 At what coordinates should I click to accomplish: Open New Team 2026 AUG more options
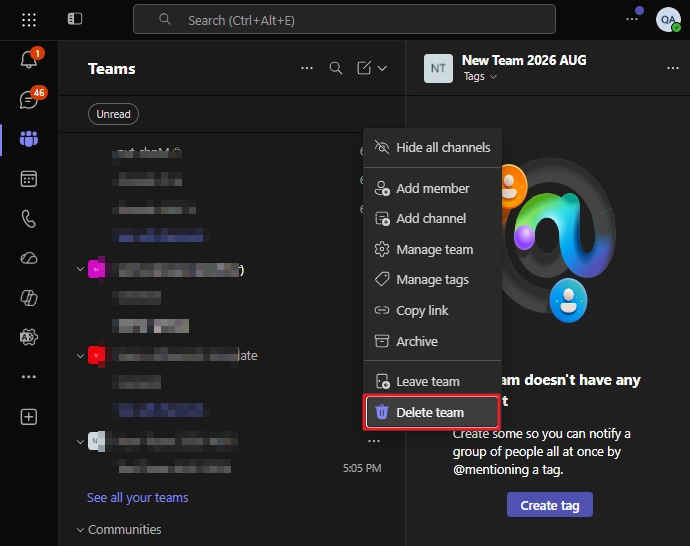coord(672,68)
